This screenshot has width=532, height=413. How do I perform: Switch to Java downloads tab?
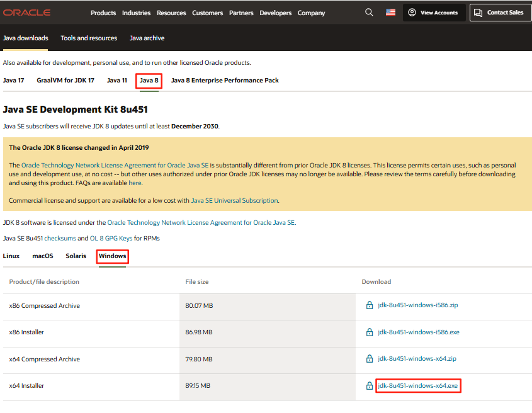25,38
